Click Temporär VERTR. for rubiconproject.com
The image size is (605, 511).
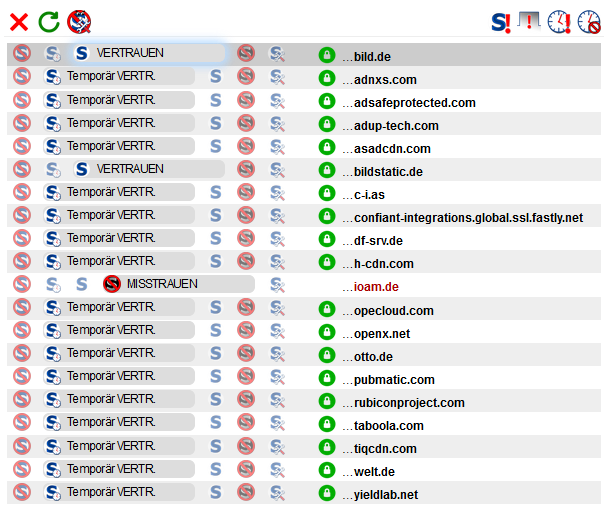(x=119, y=399)
